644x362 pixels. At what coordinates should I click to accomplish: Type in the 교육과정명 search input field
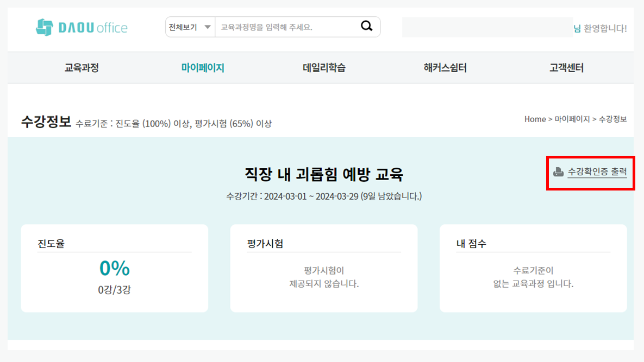[x=285, y=27]
